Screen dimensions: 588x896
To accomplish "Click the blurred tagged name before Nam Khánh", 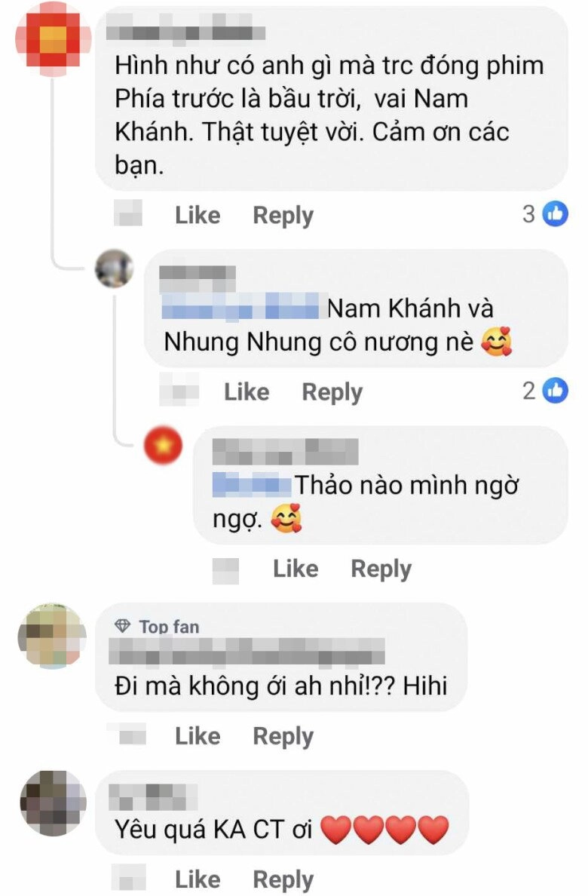I will (x=240, y=306).
